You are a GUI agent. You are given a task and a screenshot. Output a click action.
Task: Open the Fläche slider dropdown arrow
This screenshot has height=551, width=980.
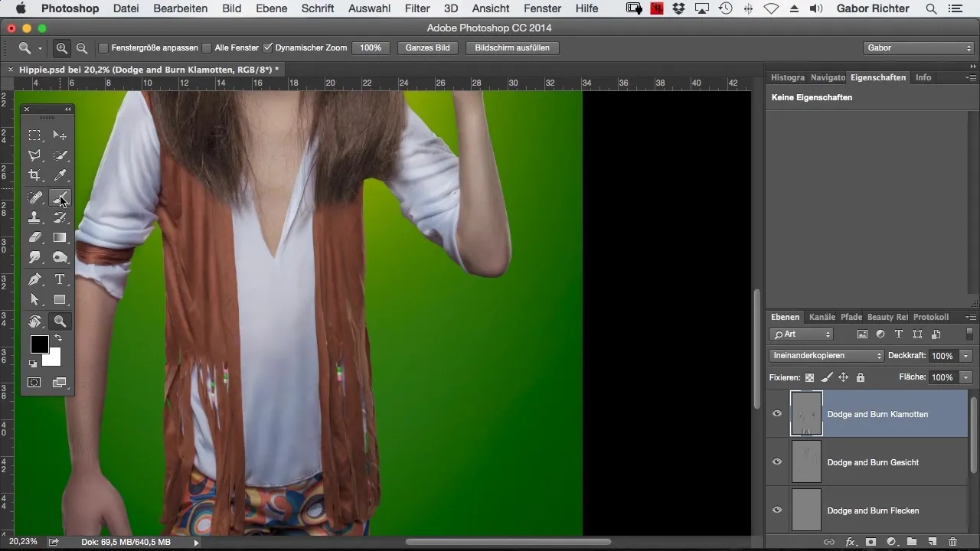pos(966,377)
